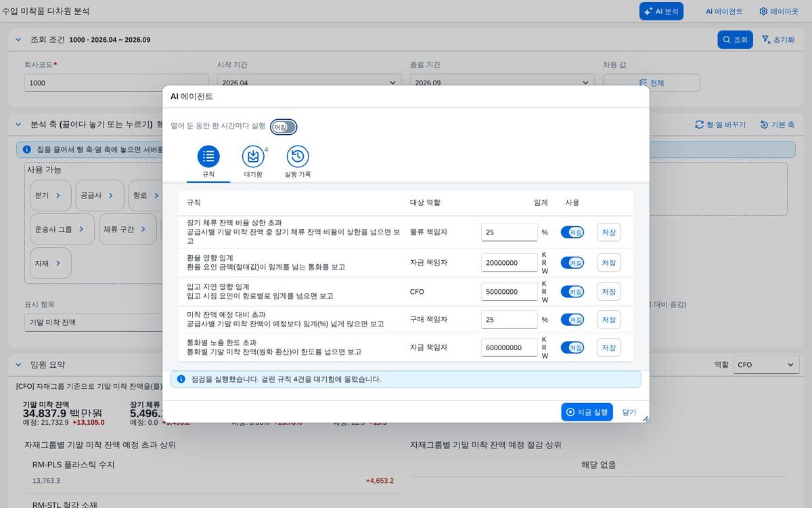The width and height of the screenshot is (812, 508).
Task: Edit the 600000000 threshold field
Action: [510, 347]
